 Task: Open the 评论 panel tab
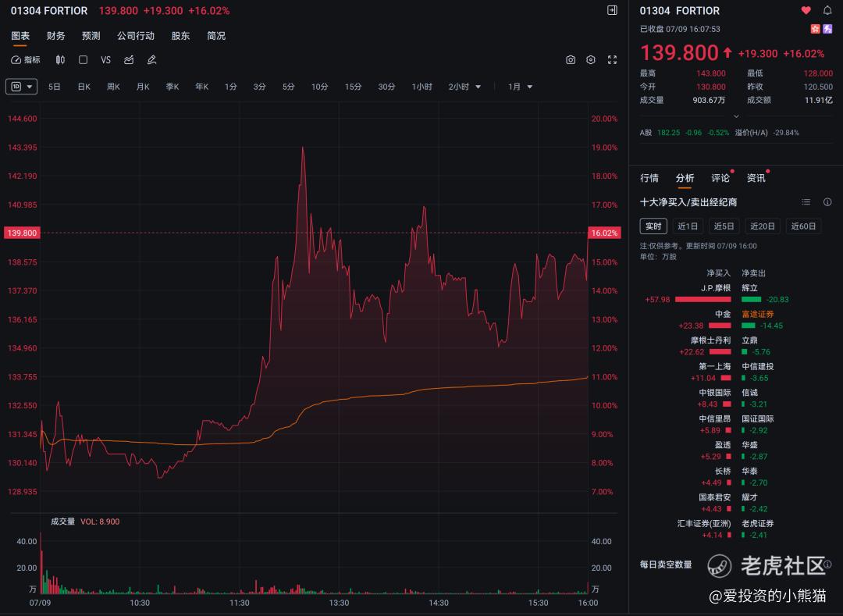point(720,178)
